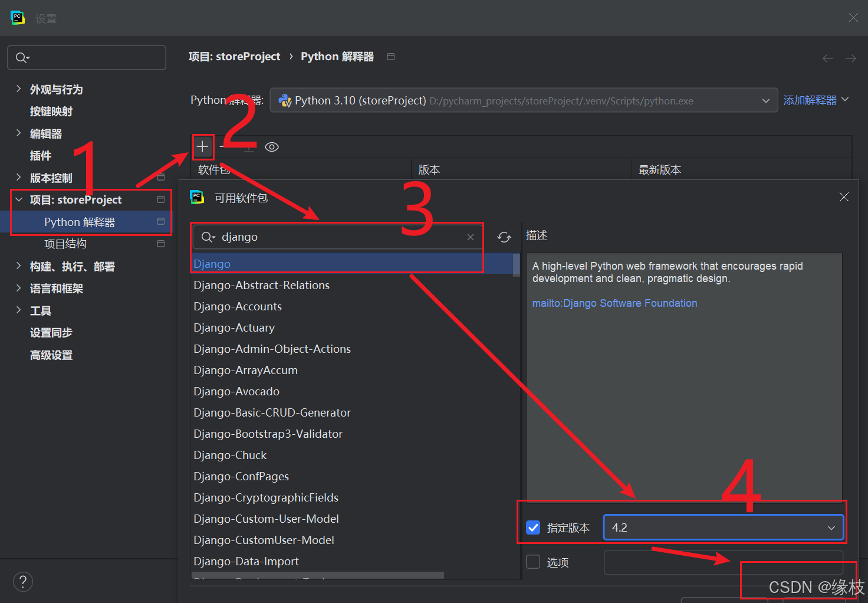
Task: Open the version 4.2 dropdown
Action: coord(831,527)
